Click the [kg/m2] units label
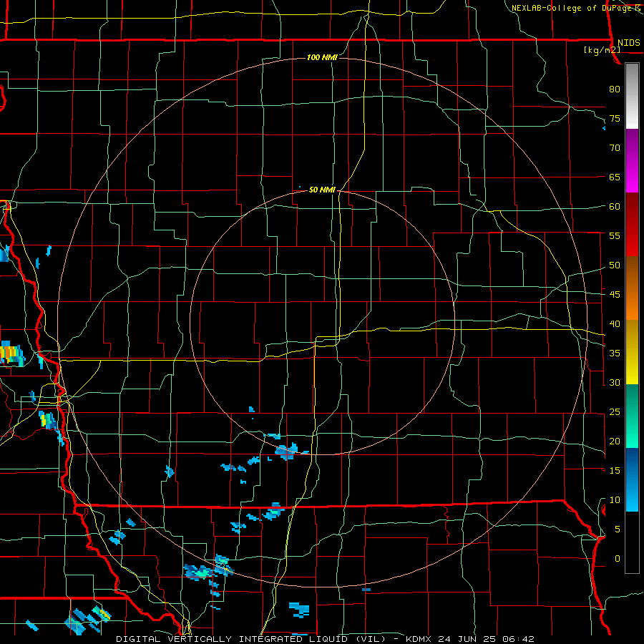The image size is (644, 644). click(602, 50)
